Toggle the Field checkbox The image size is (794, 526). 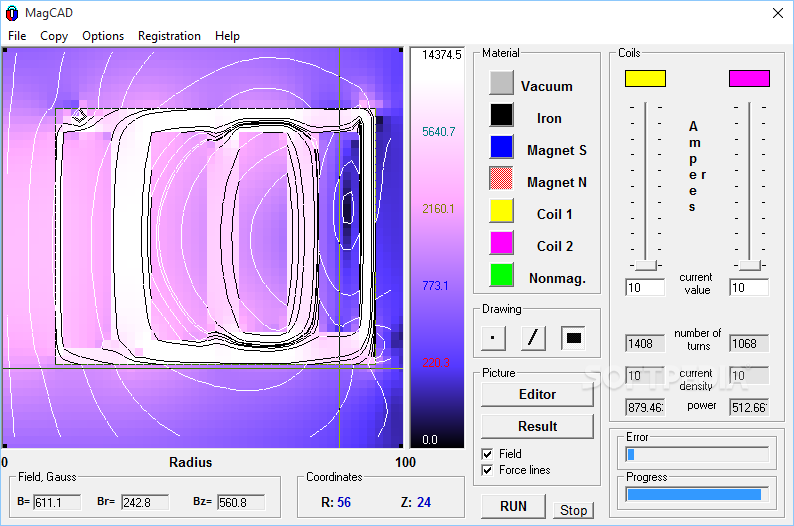tap(487, 454)
